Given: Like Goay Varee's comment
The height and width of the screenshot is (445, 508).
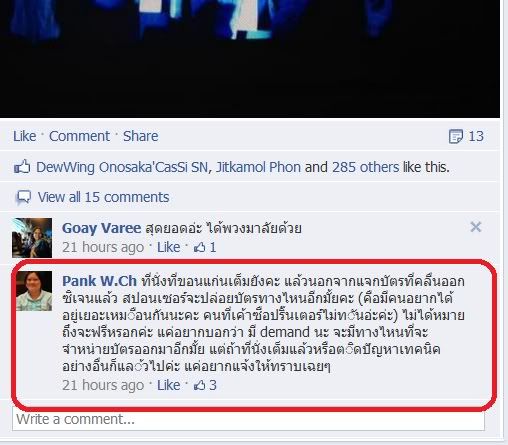Looking at the screenshot, I should tap(168, 247).
